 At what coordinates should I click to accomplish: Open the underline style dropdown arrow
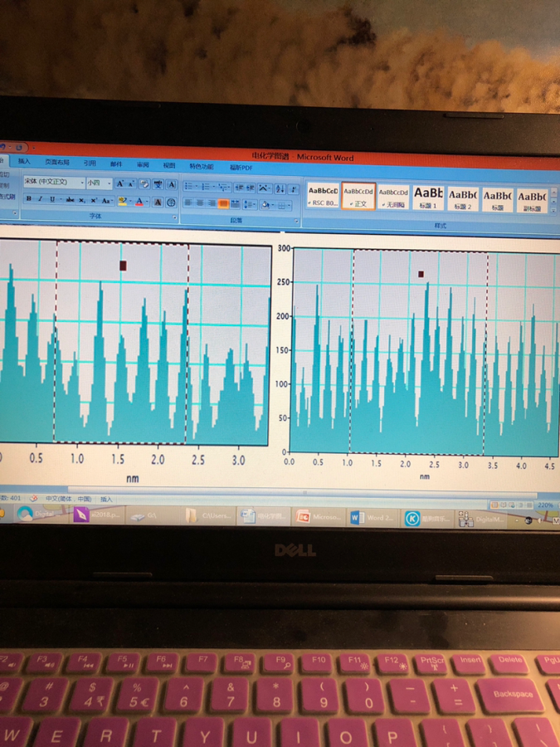point(61,199)
